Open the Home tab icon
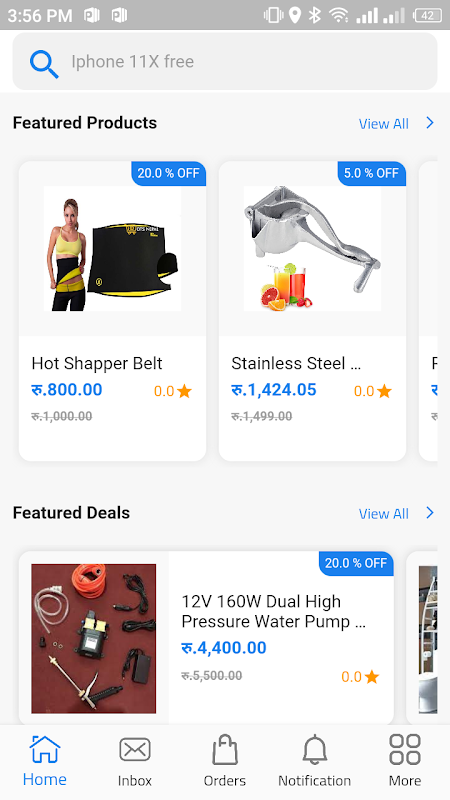Screen dimensions: 450x800 (45, 749)
